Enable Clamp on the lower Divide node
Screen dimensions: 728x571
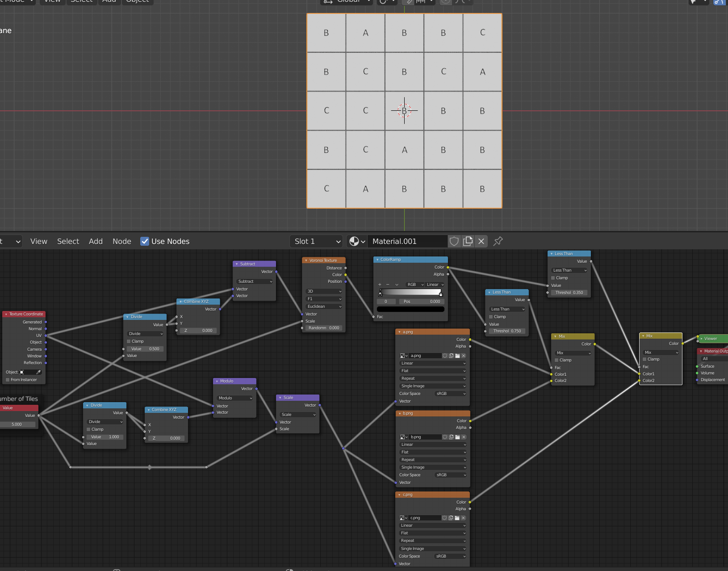(88, 429)
